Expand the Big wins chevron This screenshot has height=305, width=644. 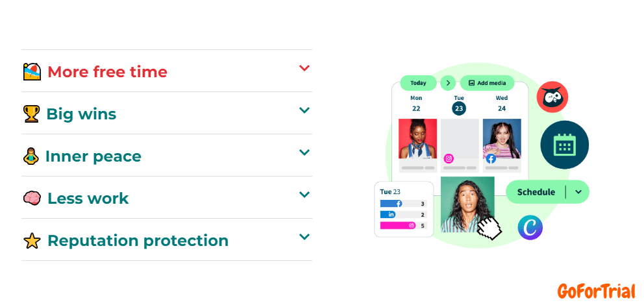pyautogui.click(x=304, y=110)
